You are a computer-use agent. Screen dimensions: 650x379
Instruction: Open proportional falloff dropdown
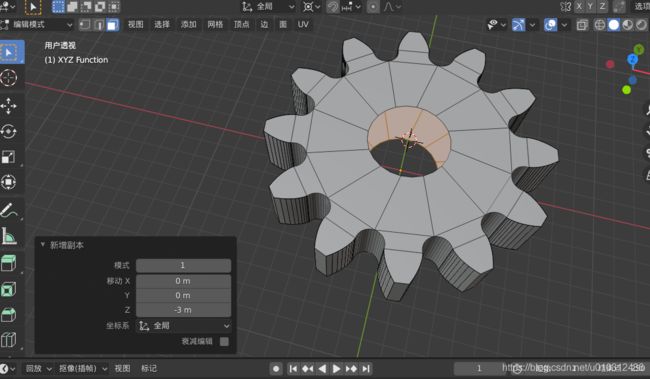[392, 7]
